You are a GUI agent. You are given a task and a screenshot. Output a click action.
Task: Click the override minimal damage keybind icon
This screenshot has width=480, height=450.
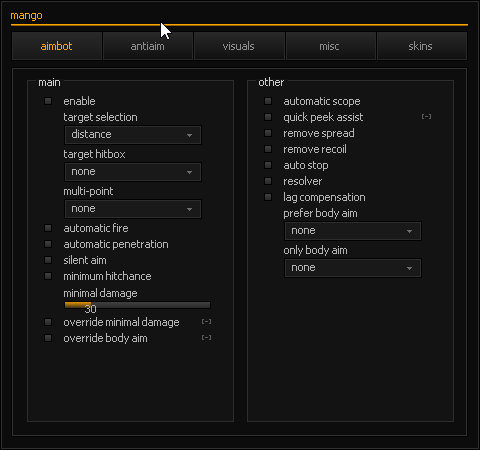[206, 322]
